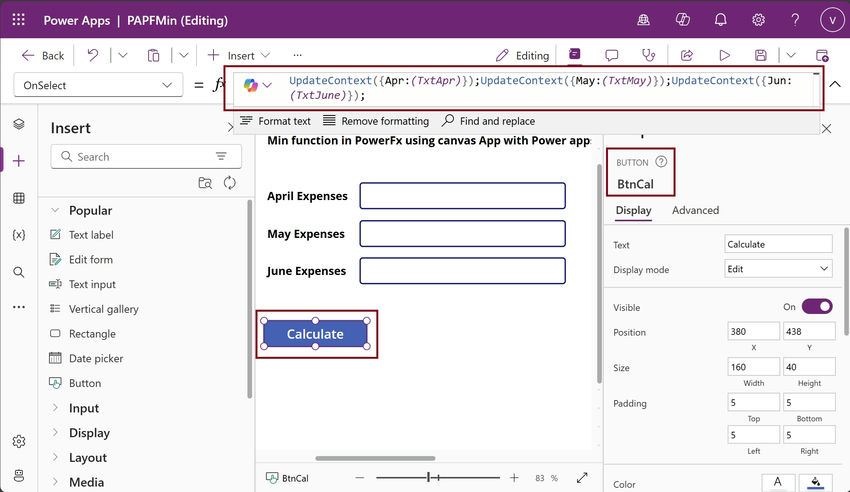The height and width of the screenshot is (492, 850).
Task: Click Format text
Action: coord(275,121)
